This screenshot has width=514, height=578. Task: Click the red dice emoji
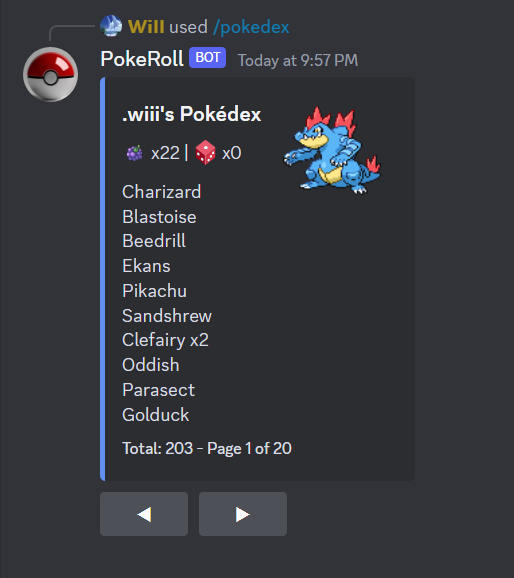click(x=205, y=152)
